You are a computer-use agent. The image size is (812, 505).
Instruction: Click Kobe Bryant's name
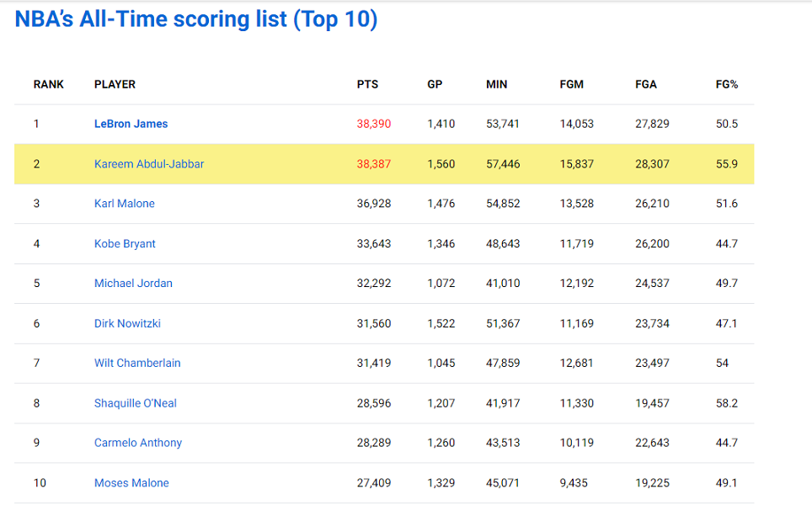(125, 244)
